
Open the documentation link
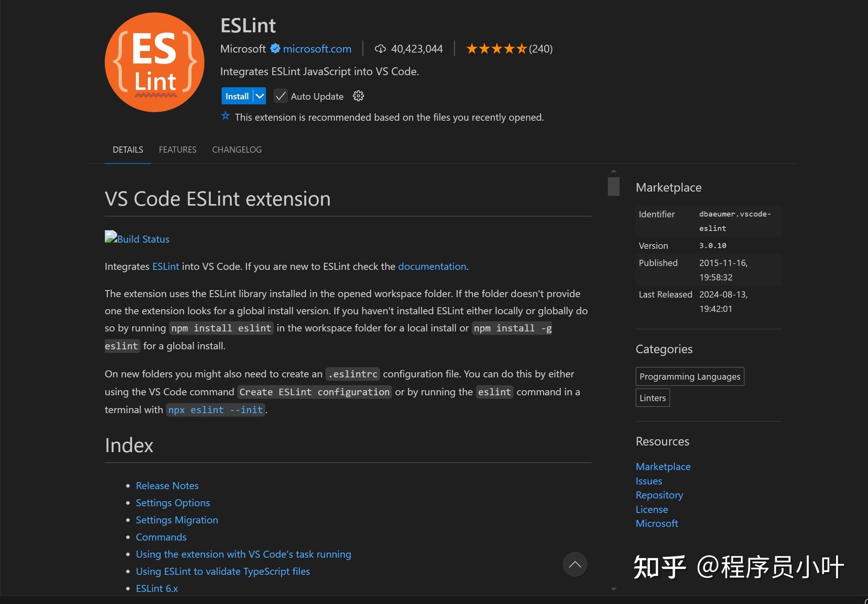pos(432,266)
